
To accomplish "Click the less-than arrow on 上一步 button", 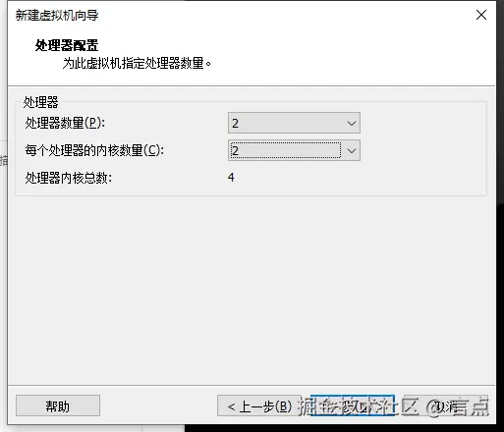I will pos(232,406).
